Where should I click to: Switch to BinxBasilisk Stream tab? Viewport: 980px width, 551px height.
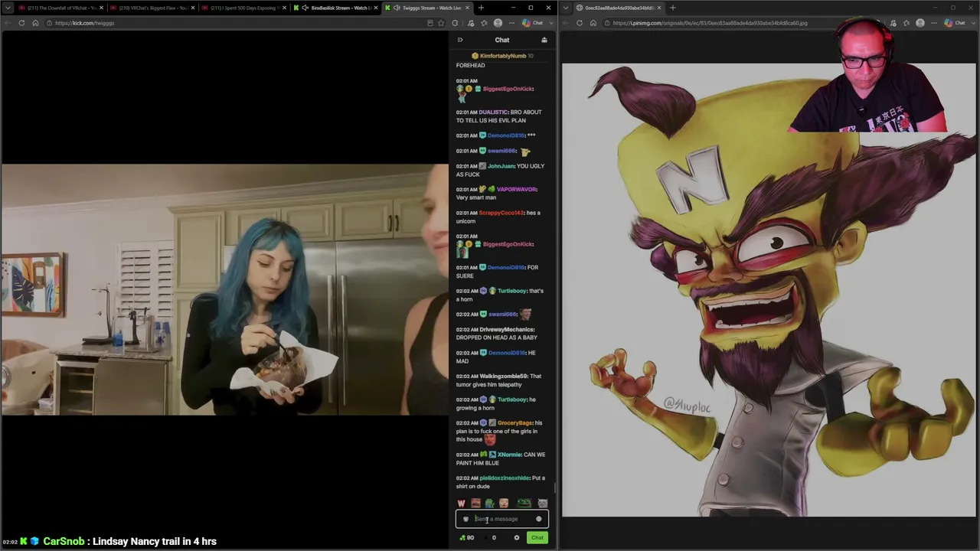335,8
